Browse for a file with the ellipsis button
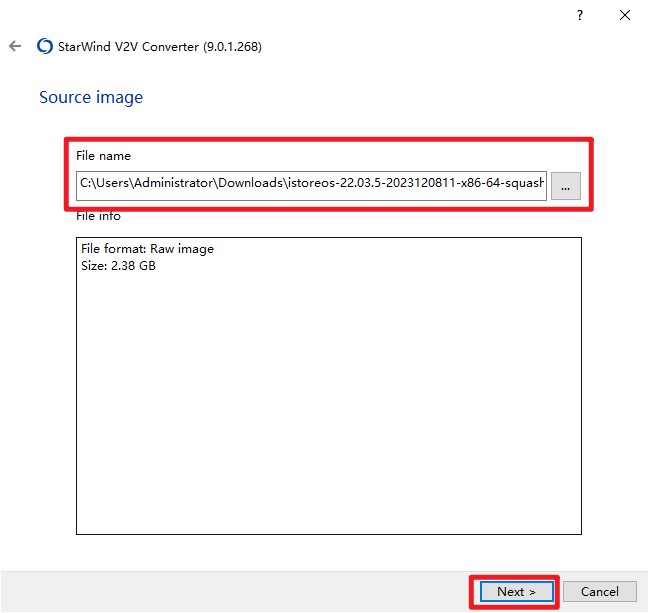 pyautogui.click(x=566, y=186)
